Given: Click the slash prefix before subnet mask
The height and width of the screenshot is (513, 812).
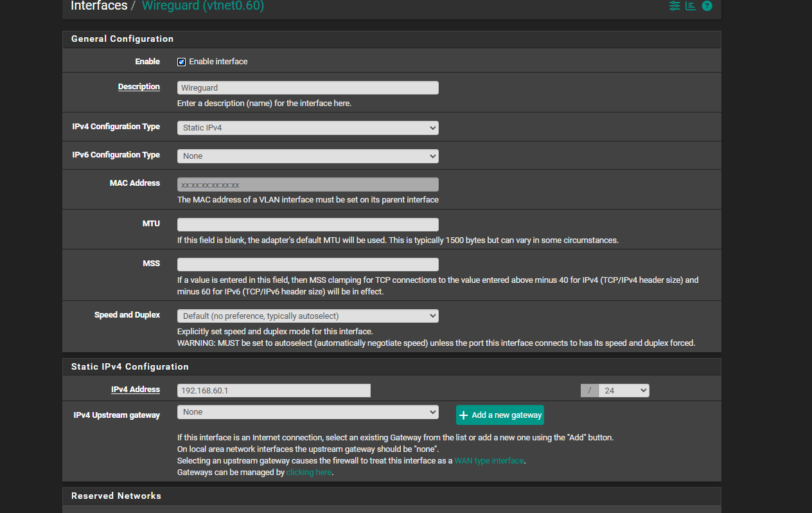Looking at the screenshot, I should (589, 390).
